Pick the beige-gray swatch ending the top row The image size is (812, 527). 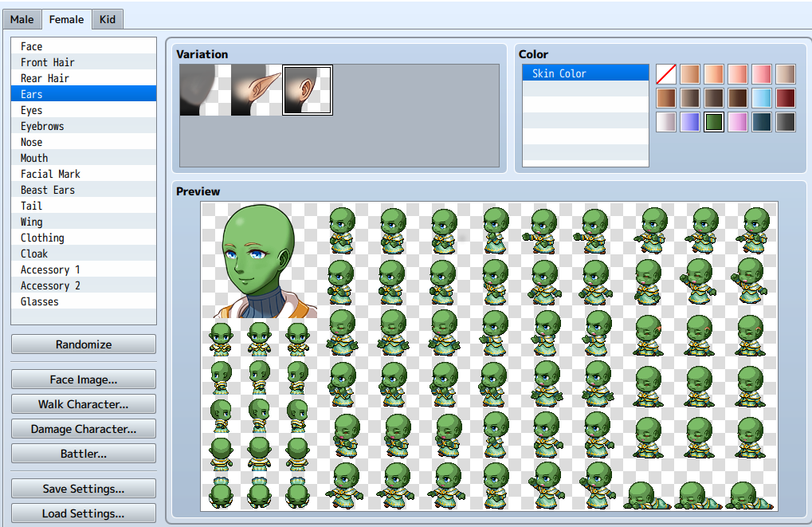786,74
